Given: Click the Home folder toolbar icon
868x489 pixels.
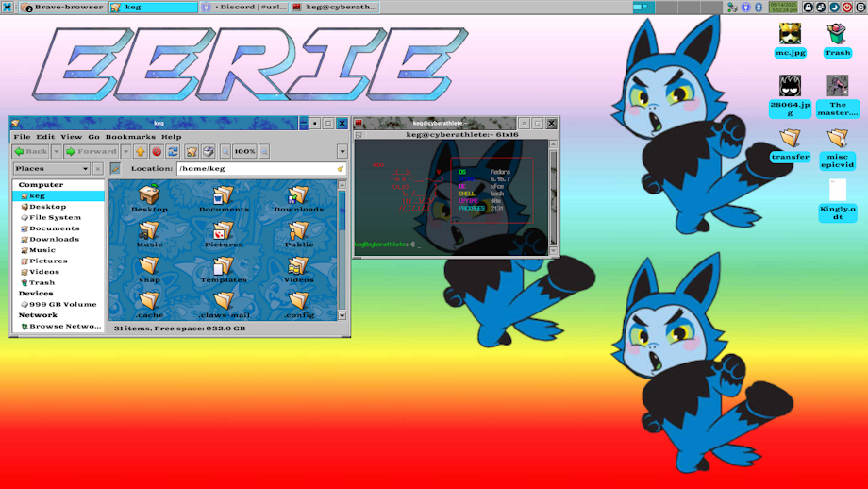Looking at the screenshot, I should (x=192, y=151).
